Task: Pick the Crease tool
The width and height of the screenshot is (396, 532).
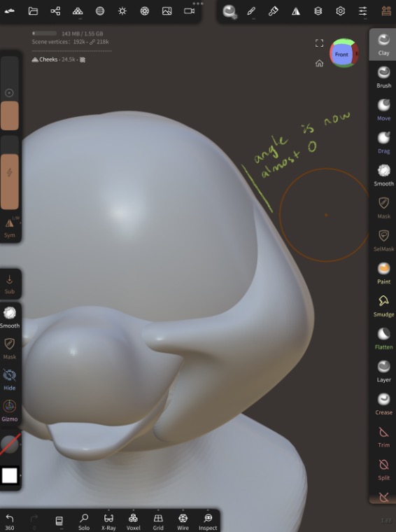Action: tap(383, 404)
